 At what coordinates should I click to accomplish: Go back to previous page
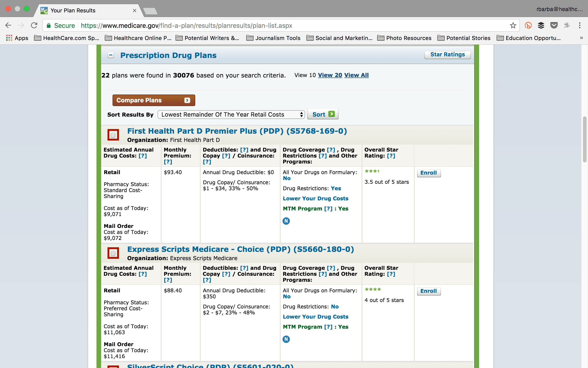tap(8, 25)
